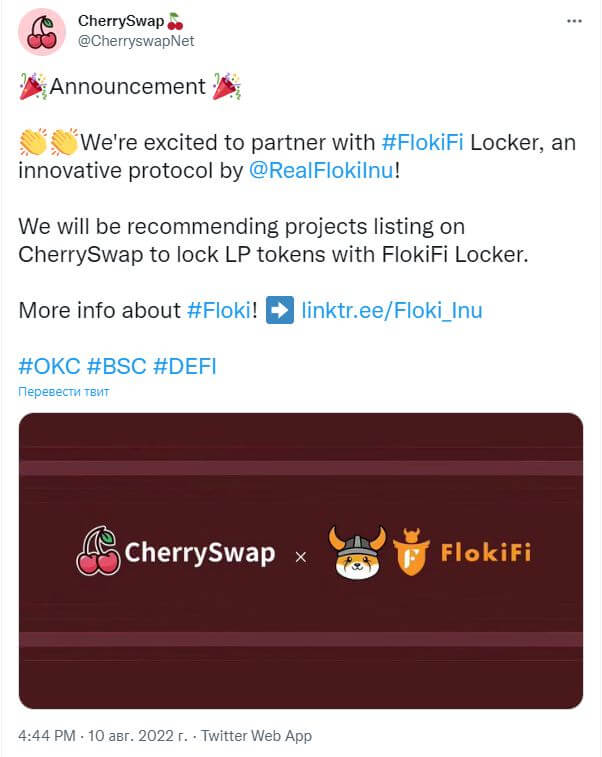This screenshot has width=602, height=757.
Task: Click the #BSC hashtag
Action: [116, 366]
